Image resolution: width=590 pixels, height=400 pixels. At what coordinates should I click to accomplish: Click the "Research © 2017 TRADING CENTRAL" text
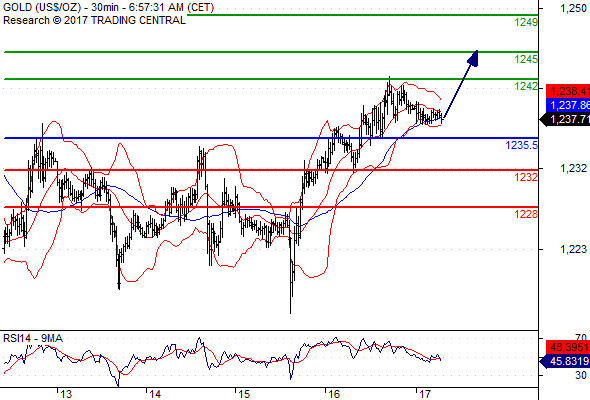(94, 20)
